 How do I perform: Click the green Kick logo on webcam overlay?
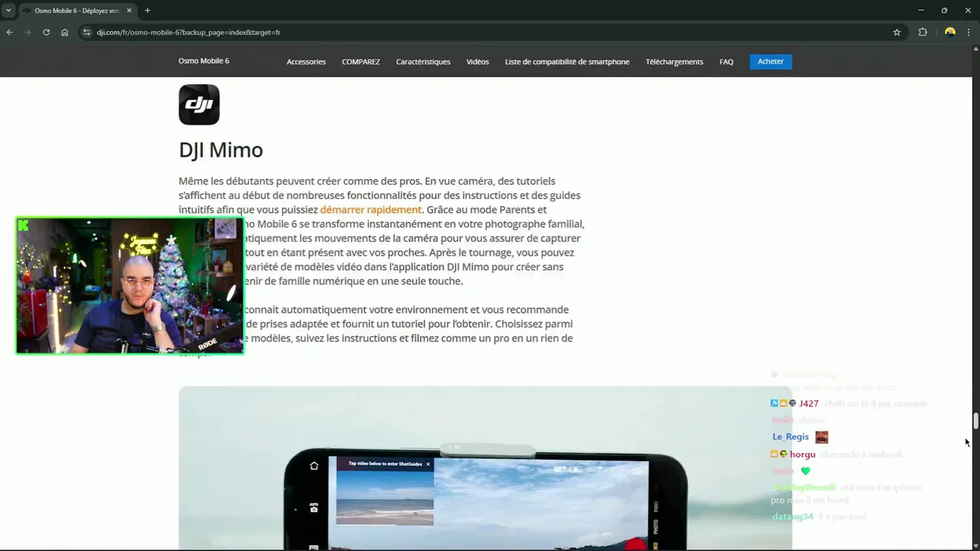(24, 225)
